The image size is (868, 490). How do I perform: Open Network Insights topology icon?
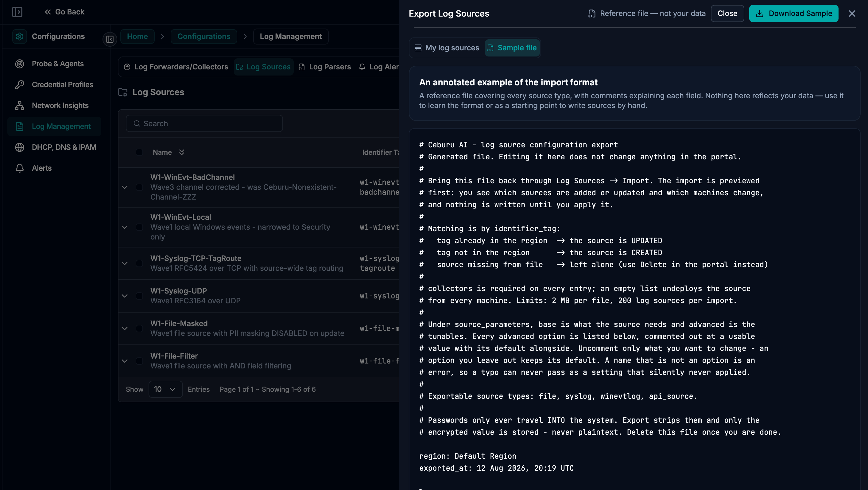[20, 106]
